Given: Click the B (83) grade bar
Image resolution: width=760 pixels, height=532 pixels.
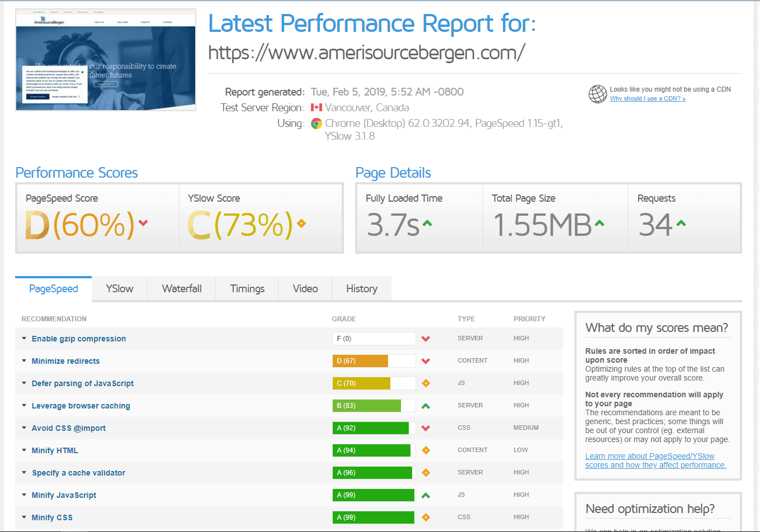Looking at the screenshot, I should (x=374, y=406).
